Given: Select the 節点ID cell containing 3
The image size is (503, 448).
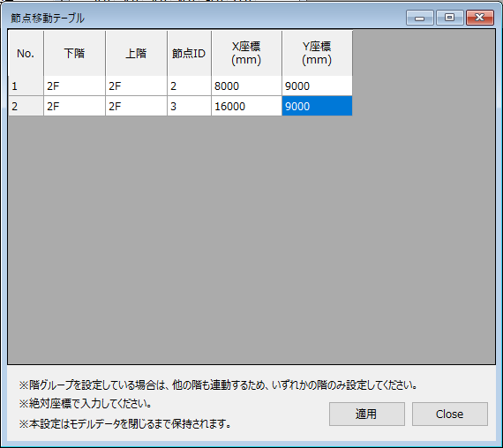Looking at the screenshot, I should [x=189, y=106].
